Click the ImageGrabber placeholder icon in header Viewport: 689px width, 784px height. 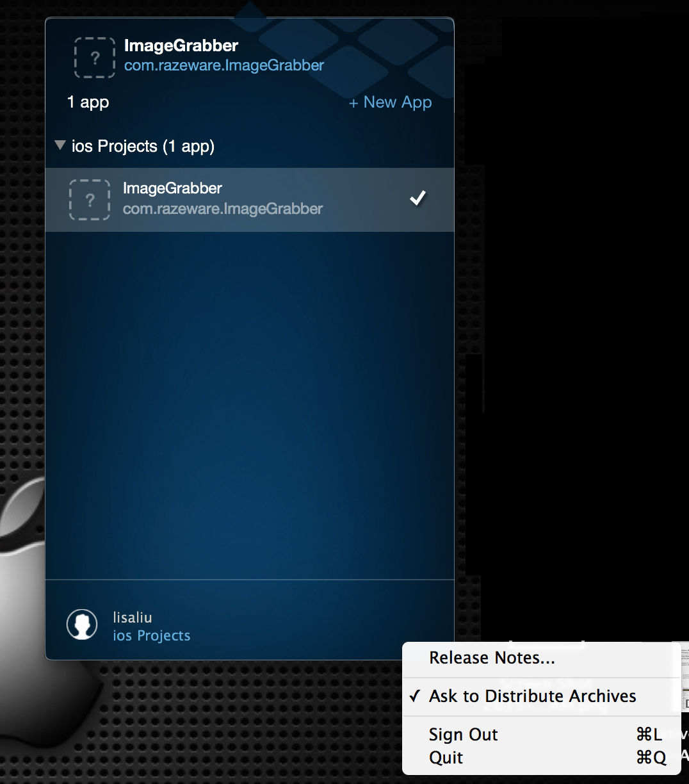click(95, 58)
